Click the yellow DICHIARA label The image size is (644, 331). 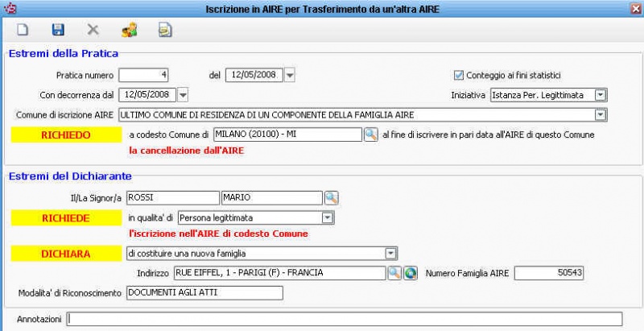[x=67, y=254]
